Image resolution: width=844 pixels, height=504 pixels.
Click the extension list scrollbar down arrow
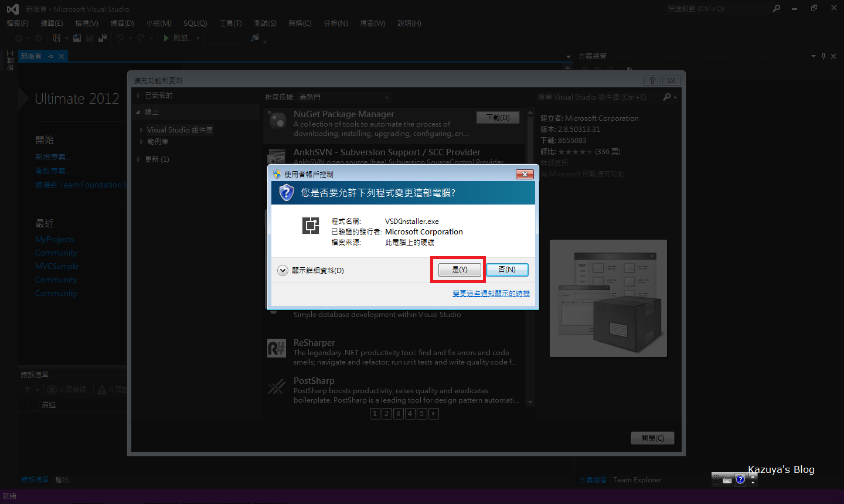(530, 402)
